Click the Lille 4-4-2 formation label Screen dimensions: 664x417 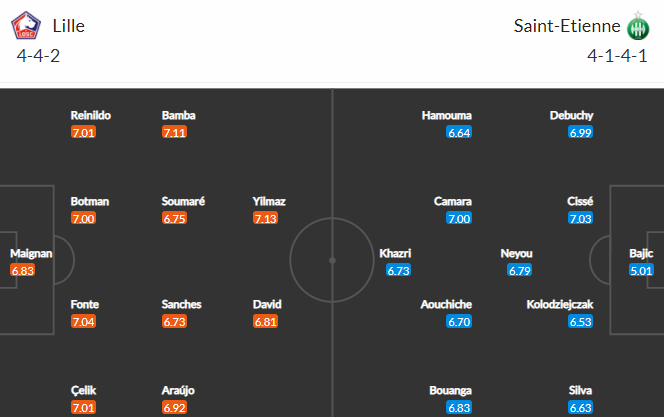pyautogui.click(x=38, y=55)
